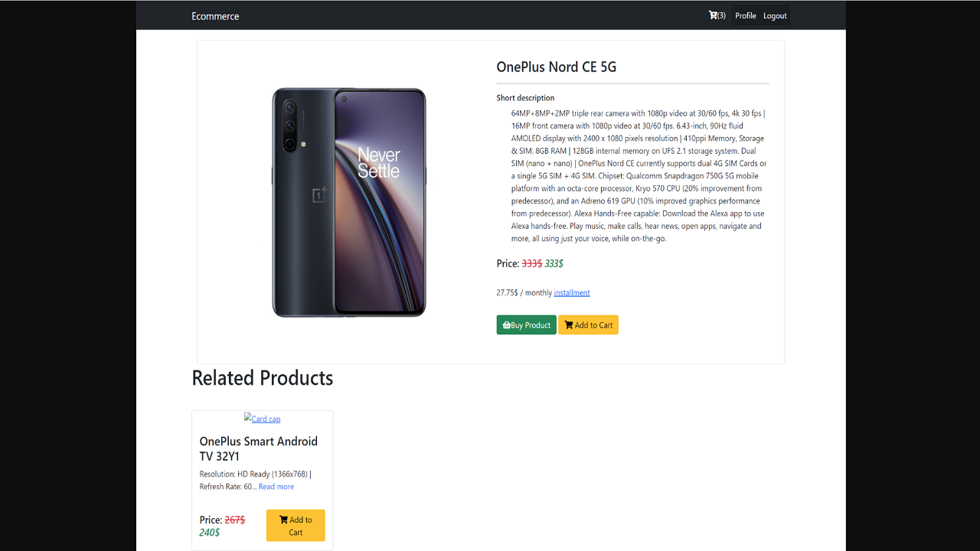This screenshot has height=551, width=980.
Task: Go to the Ecommerce home brand link
Action: click(215, 16)
